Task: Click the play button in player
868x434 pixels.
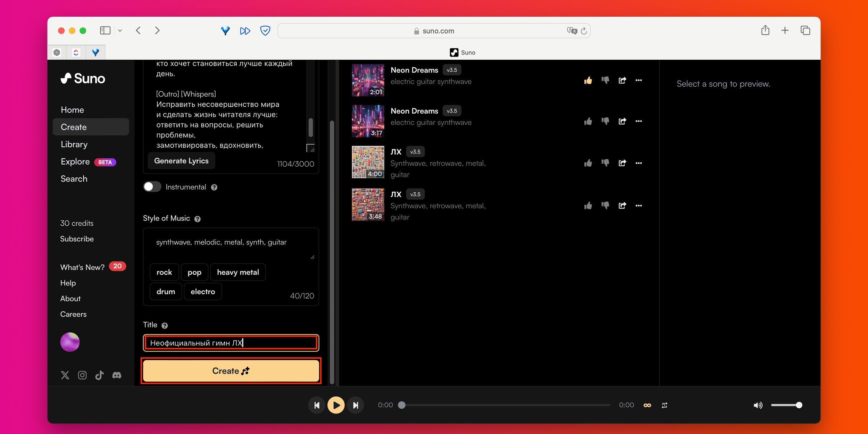Action: click(336, 405)
